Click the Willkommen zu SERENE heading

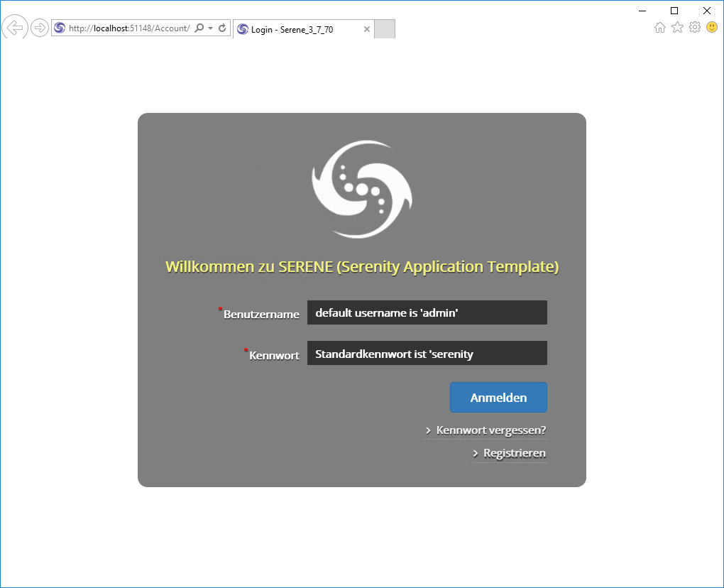tap(362, 266)
